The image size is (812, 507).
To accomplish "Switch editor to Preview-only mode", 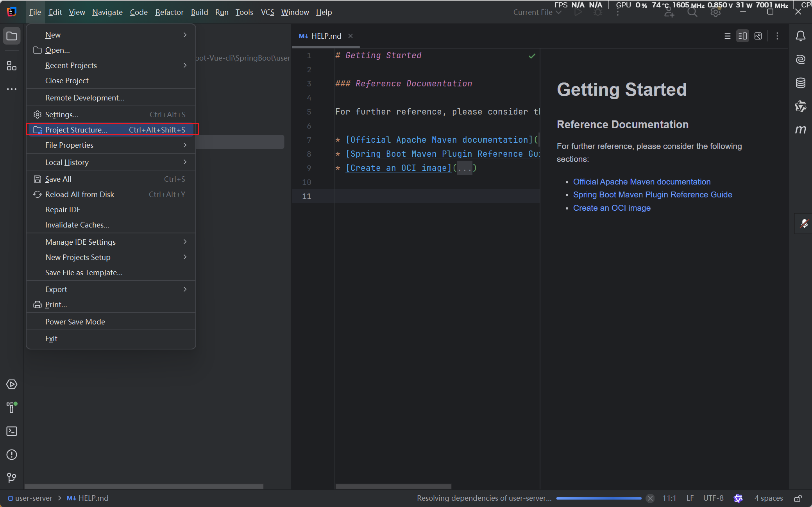I will [758, 36].
